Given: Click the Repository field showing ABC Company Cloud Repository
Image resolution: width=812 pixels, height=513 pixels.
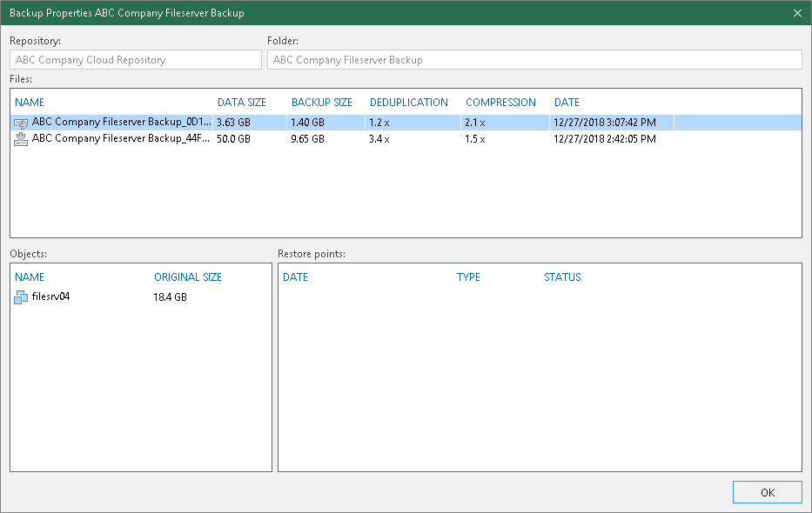Looking at the screenshot, I should [136, 60].
